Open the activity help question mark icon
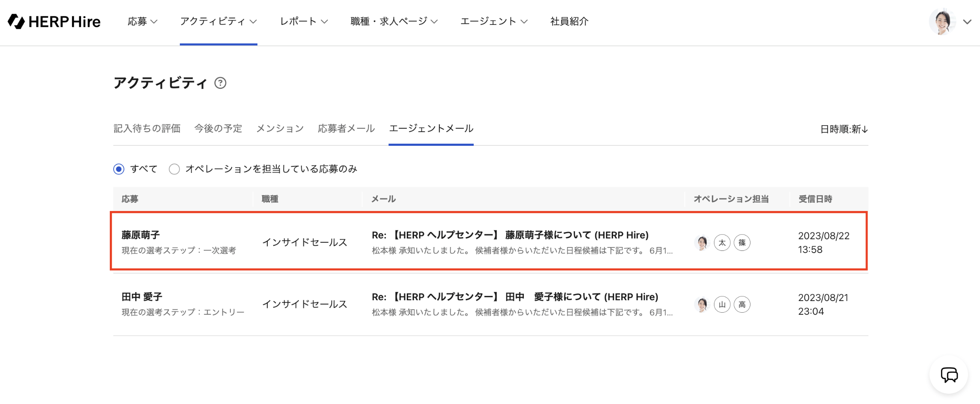The image size is (980, 404). point(220,83)
